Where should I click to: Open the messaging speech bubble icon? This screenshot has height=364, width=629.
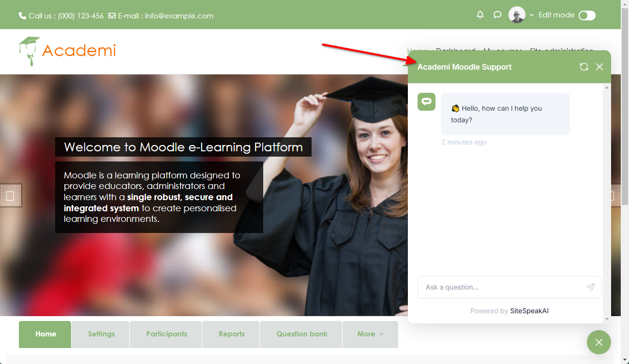[497, 15]
